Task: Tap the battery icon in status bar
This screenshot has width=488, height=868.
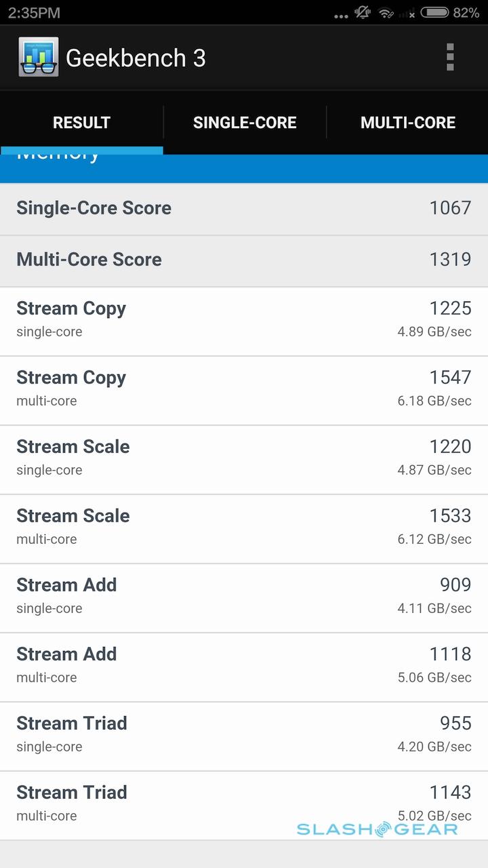Action: [434, 13]
